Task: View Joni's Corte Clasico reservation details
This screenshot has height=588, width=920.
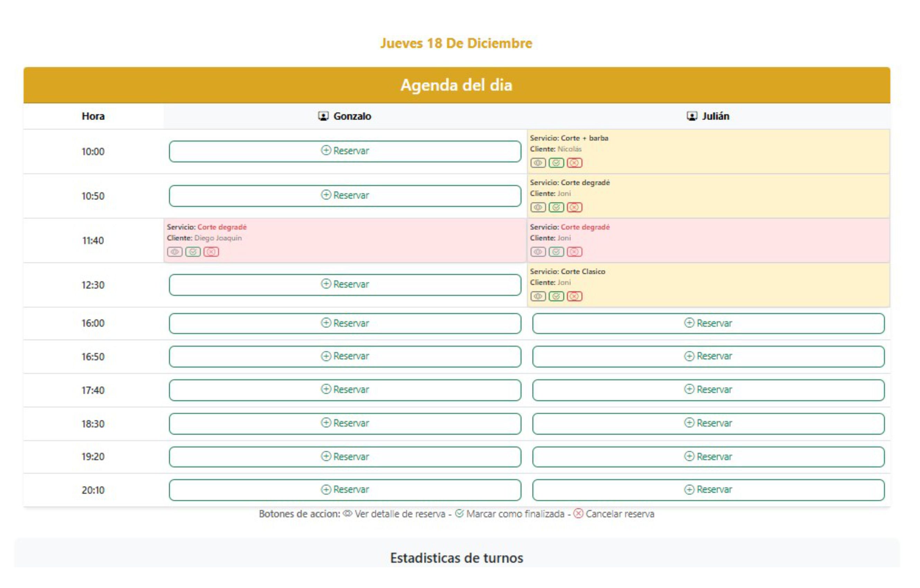Action: click(538, 296)
